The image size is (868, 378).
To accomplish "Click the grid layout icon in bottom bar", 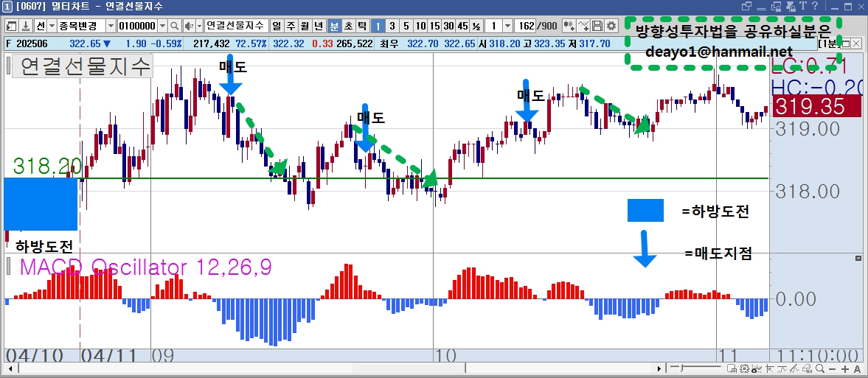I will click(x=732, y=368).
